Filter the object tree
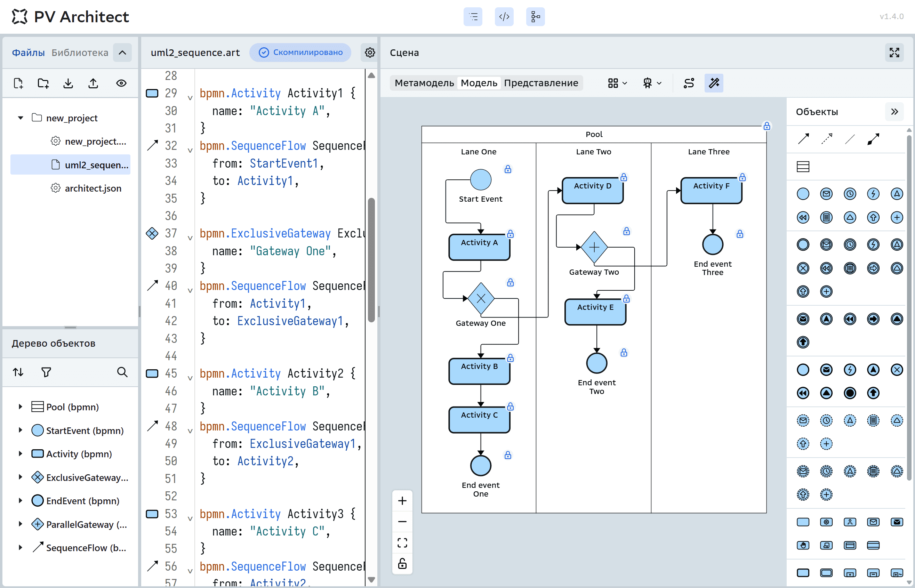915x588 pixels. [46, 372]
